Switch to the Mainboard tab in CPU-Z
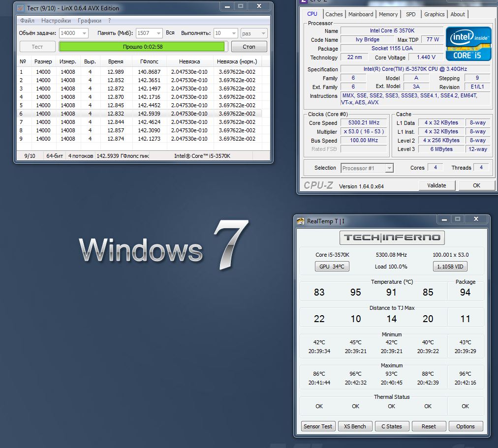498x448 pixels. click(x=361, y=14)
